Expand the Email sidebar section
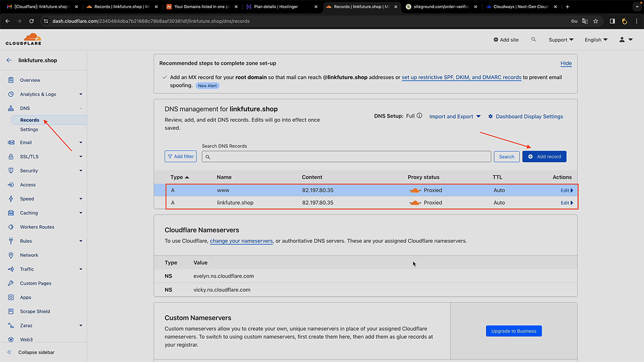Viewport: 644px width, 362px height. (81, 143)
